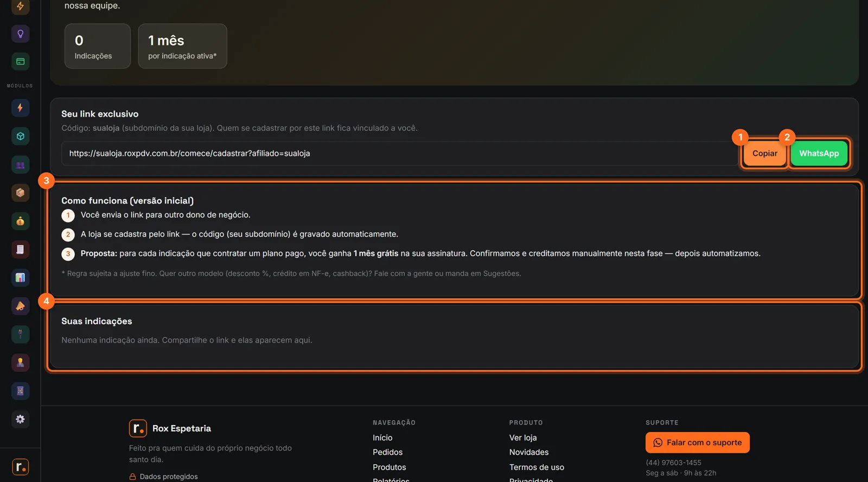
Task: Open the calculator module icon
Action: [x=20, y=391]
